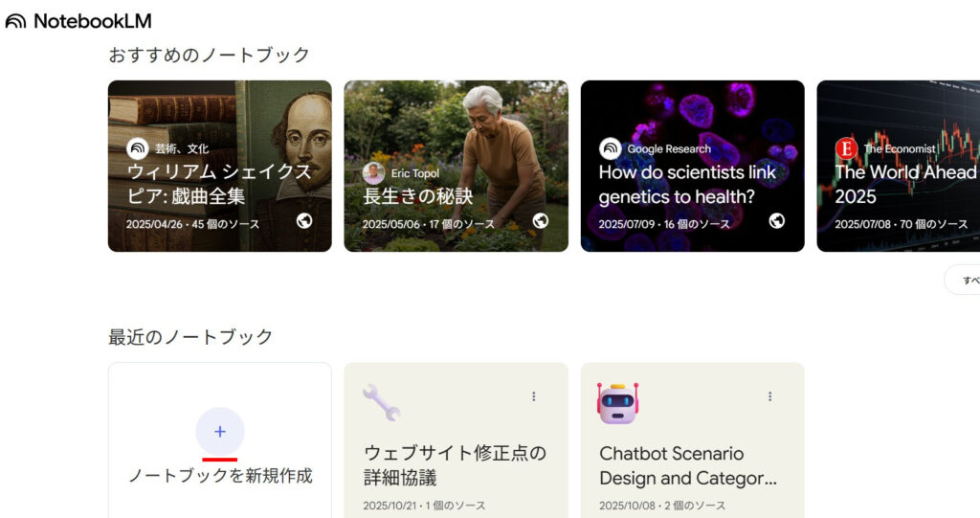Open ウェブサイト修正点の詳細協議 notebook title

(x=455, y=464)
